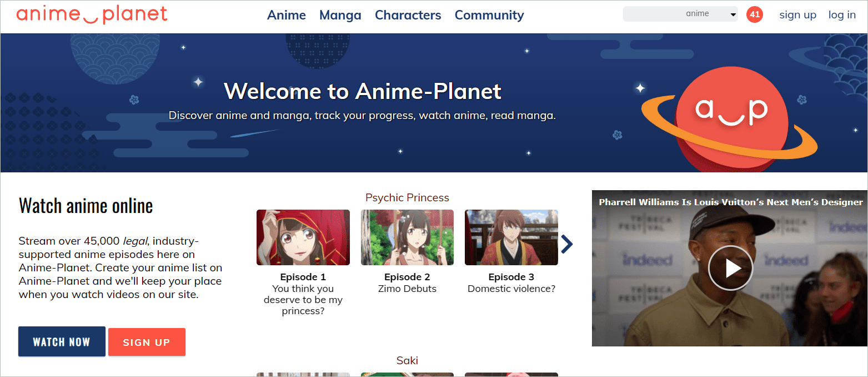This screenshot has height=377, width=868.
Task: Click the Welcome to Anime-Planet heading
Action: click(363, 91)
